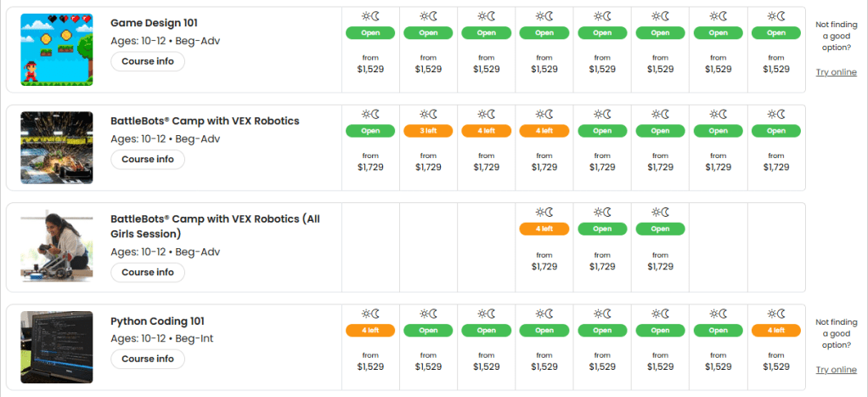Select the "4 left" All Girls Session badge

[544, 229]
